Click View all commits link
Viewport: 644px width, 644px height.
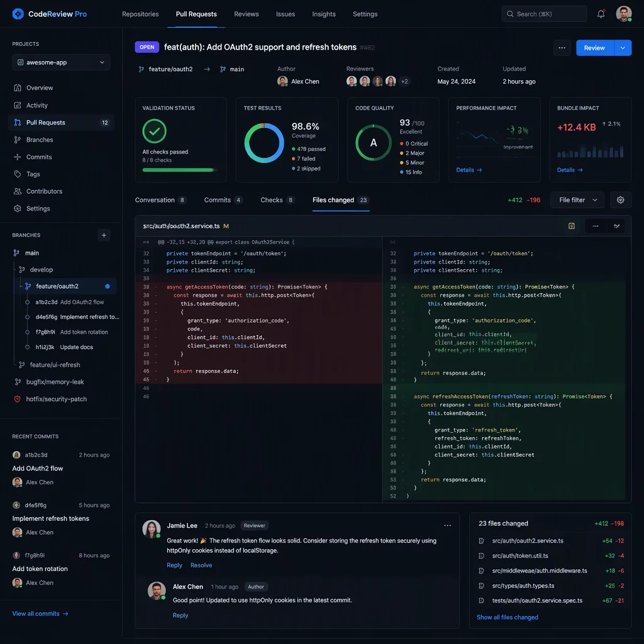point(40,614)
